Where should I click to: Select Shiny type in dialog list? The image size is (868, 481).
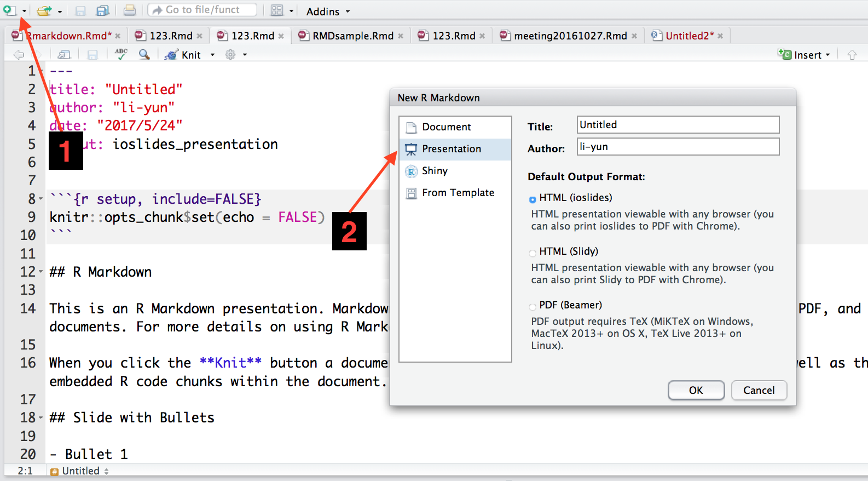tap(455, 171)
